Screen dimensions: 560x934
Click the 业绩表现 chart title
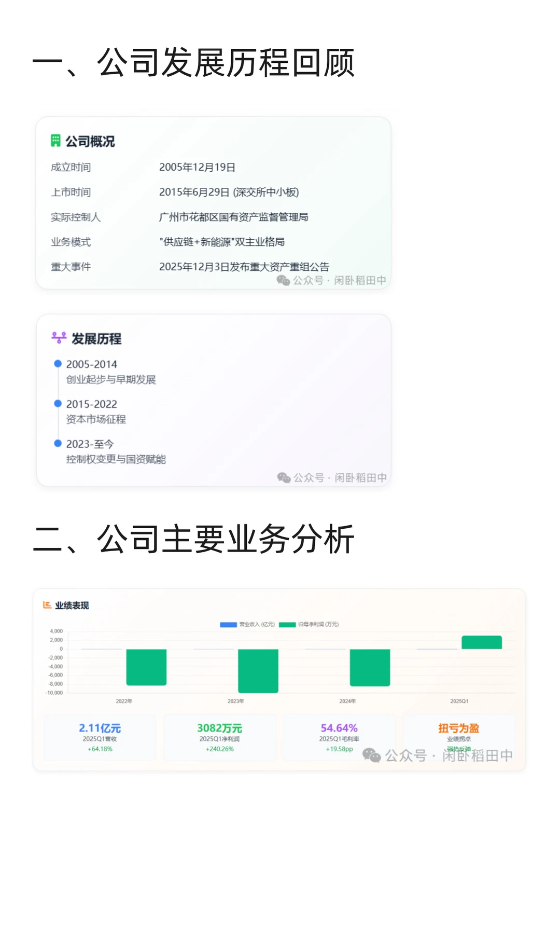pos(72,606)
